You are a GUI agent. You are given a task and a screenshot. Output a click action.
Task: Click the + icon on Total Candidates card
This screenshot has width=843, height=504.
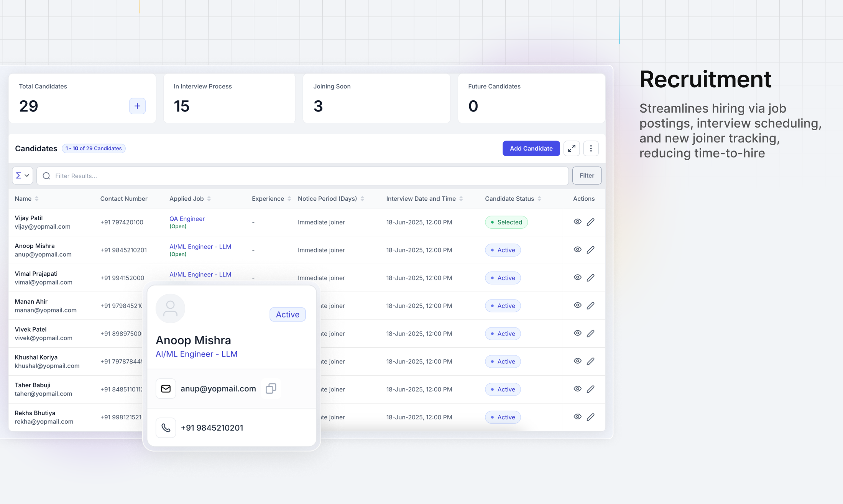coord(137,106)
